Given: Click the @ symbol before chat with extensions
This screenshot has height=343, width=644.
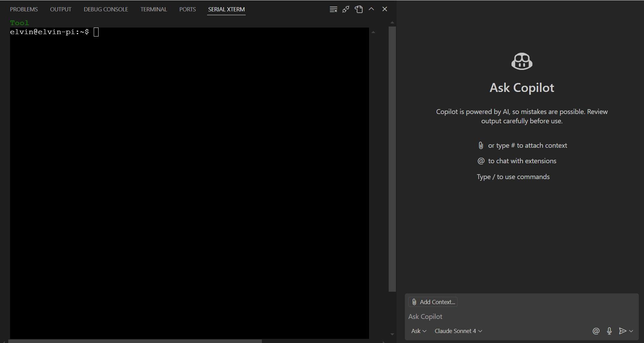Looking at the screenshot, I should point(481,161).
